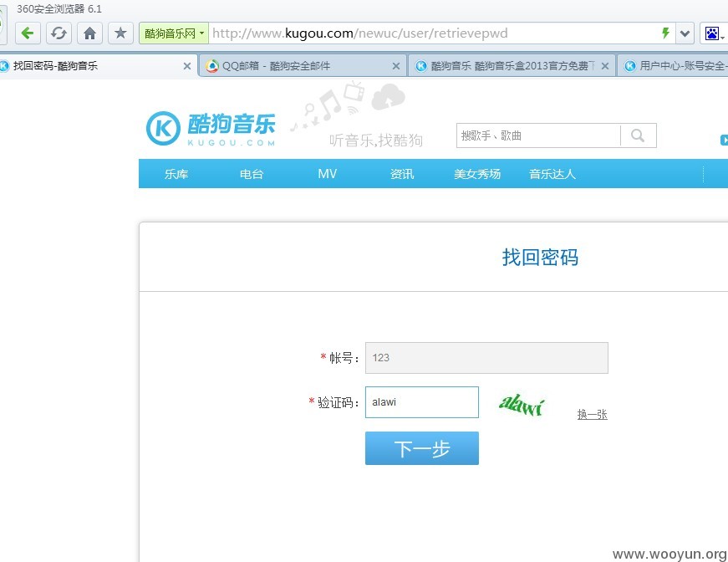Switch to the 用户中心-账号安全 tab
728x562 pixels.
pos(673,66)
